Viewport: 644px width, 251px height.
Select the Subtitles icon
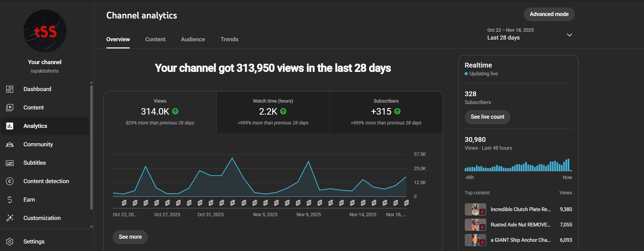coord(10,163)
